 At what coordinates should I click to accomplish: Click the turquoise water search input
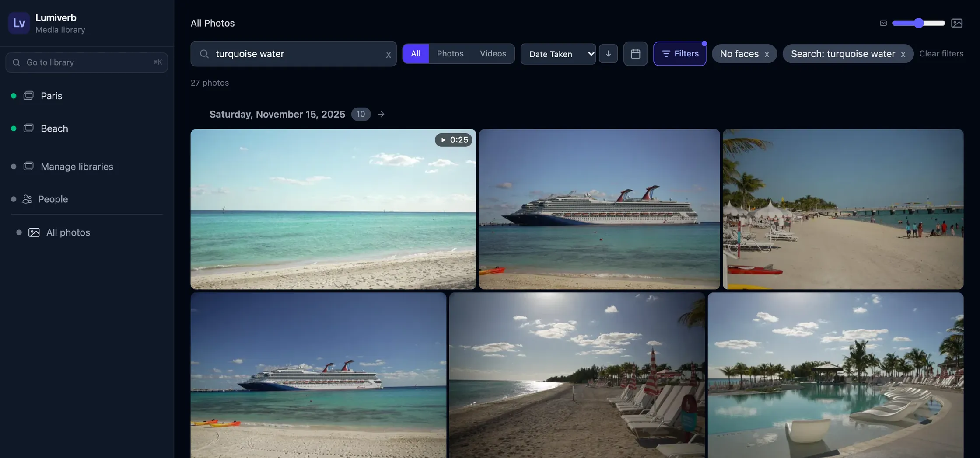(293, 54)
